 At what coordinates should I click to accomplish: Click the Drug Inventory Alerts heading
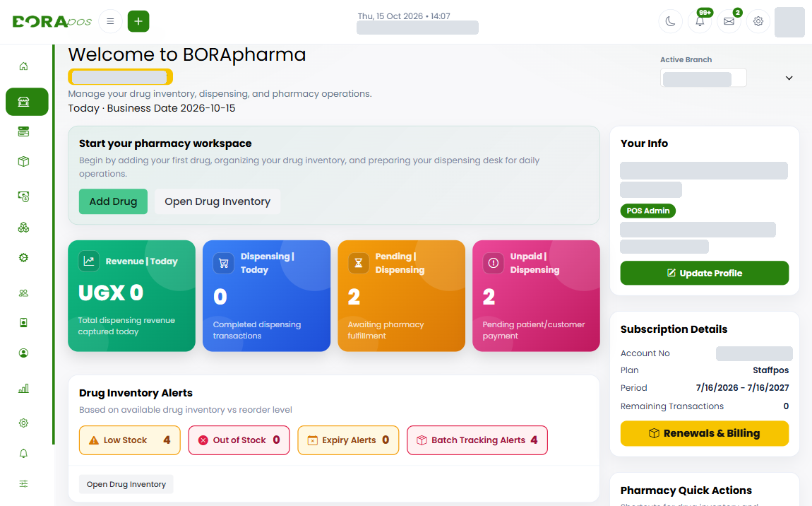(136, 393)
